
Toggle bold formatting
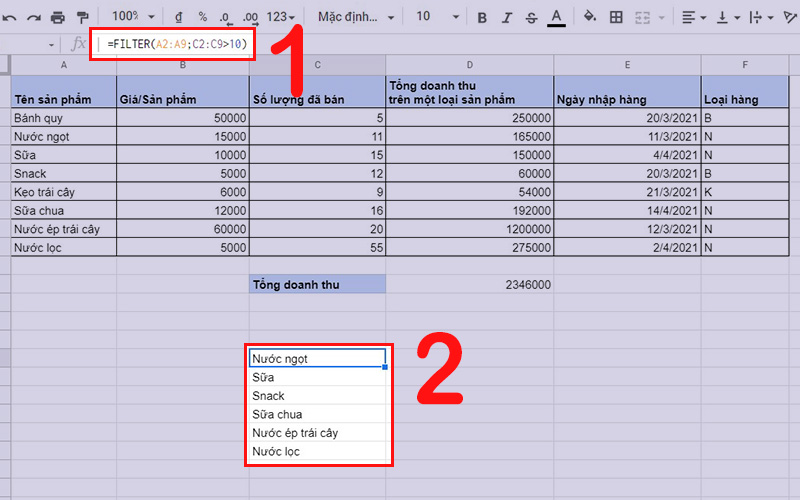(482, 17)
